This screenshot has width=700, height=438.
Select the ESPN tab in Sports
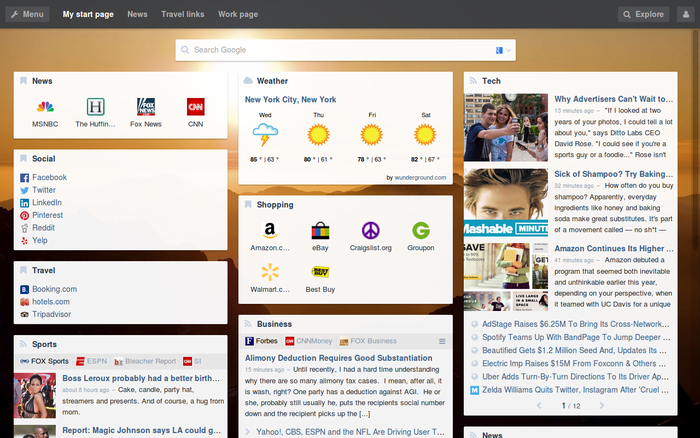(x=92, y=361)
